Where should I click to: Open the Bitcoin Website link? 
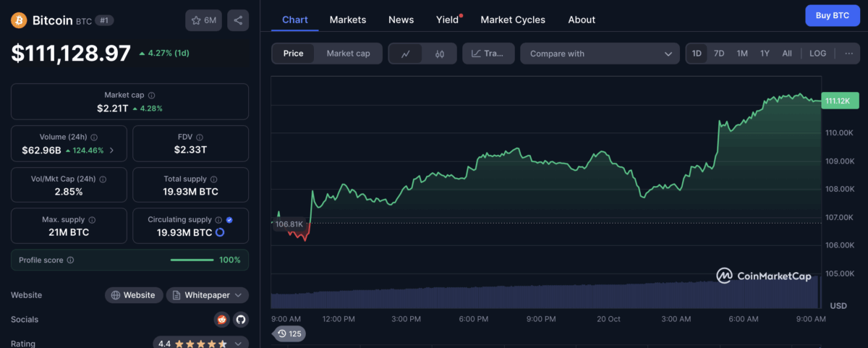(134, 295)
